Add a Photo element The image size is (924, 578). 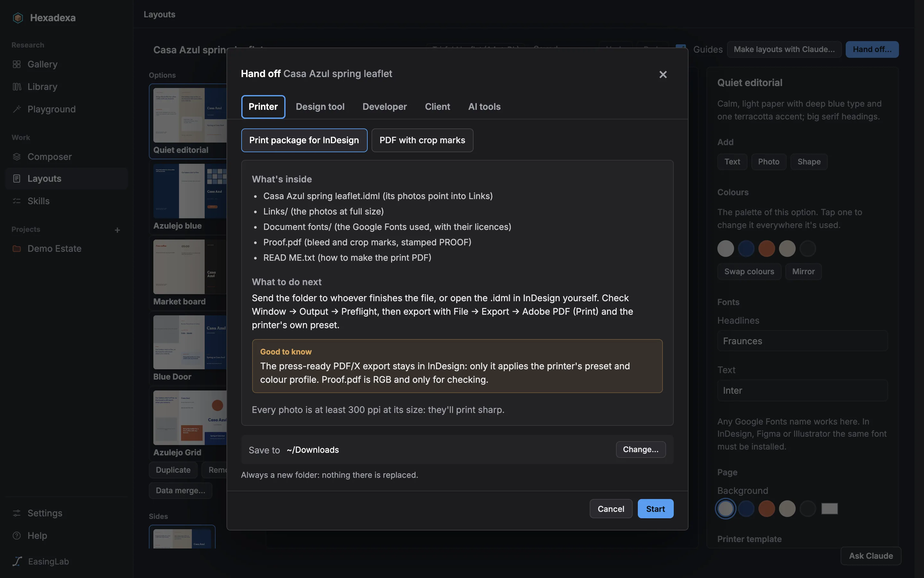tap(769, 162)
